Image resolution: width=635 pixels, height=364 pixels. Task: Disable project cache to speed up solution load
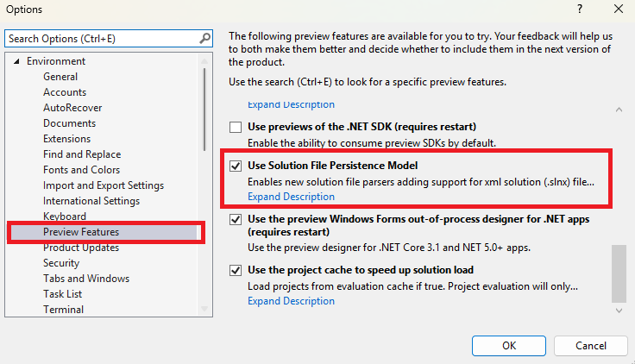(236, 271)
